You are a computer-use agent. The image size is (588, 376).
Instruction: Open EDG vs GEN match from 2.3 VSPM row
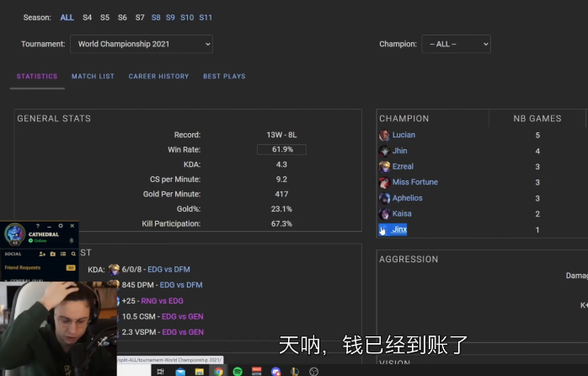183,332
